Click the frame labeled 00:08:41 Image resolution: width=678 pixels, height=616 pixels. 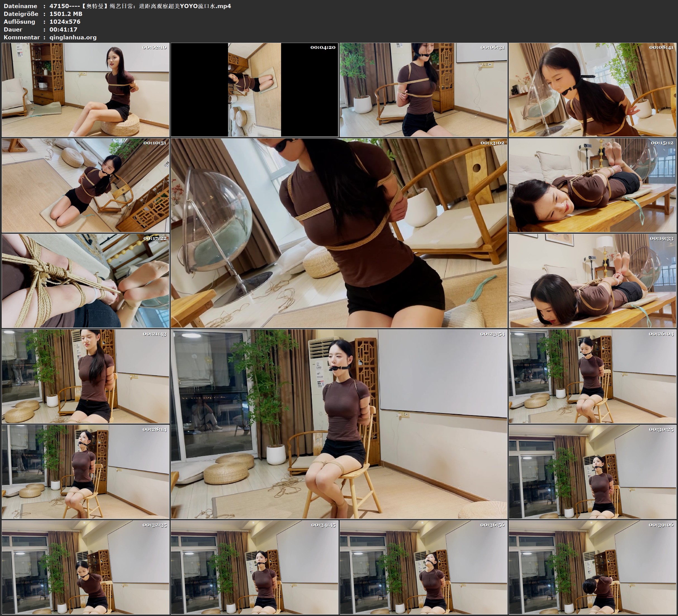592,89
